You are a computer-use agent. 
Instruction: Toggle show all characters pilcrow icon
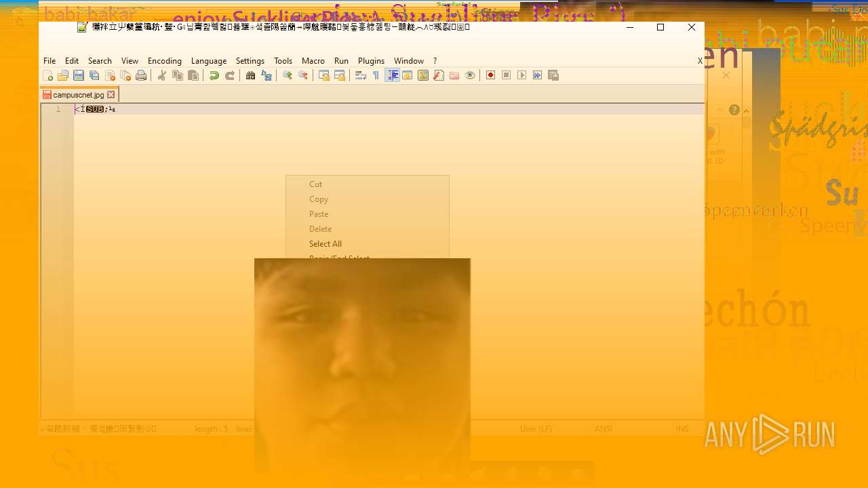376,75
